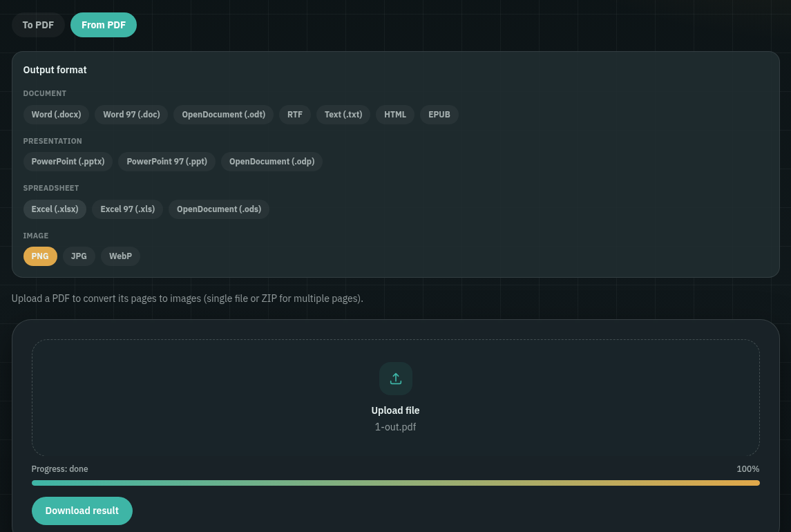The width and height of the screenshot is (791, 532).
Task: Select the From PDF tab
Action: tap(104, 25)
